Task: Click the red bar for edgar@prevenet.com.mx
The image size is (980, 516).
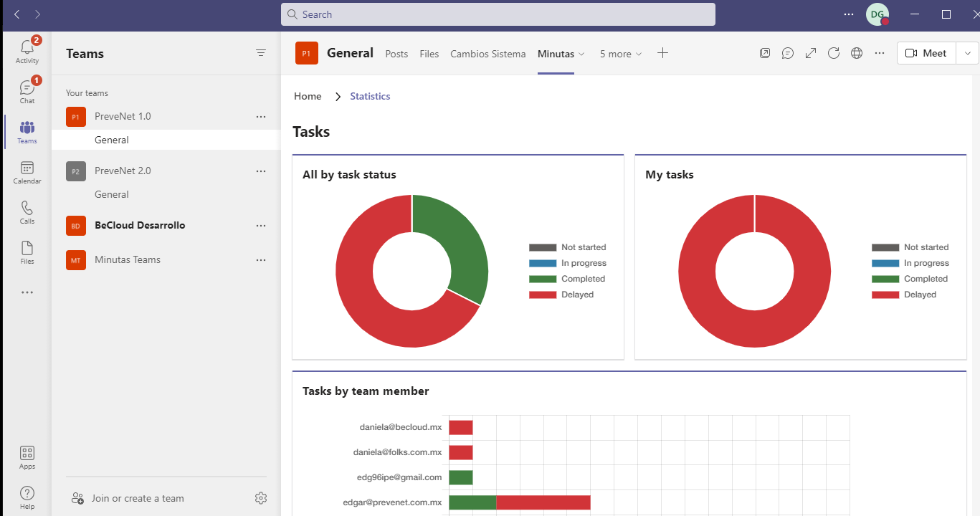Action: point(543,502)
